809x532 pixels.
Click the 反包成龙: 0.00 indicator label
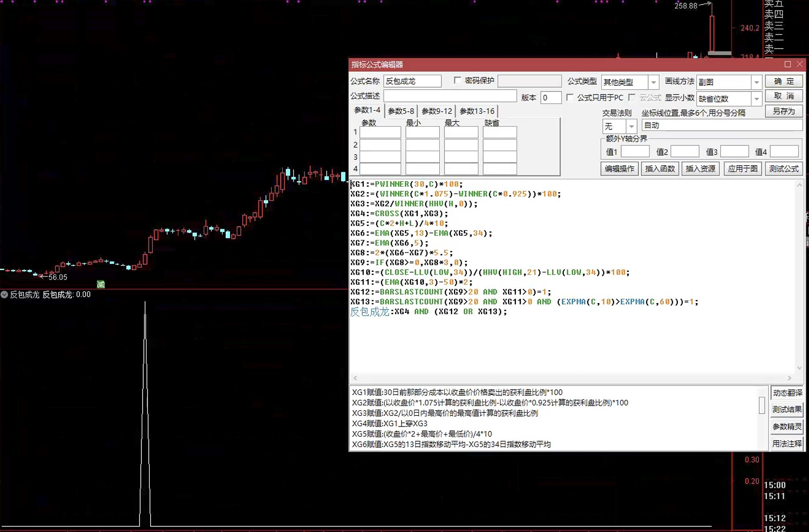coord(66,295)
